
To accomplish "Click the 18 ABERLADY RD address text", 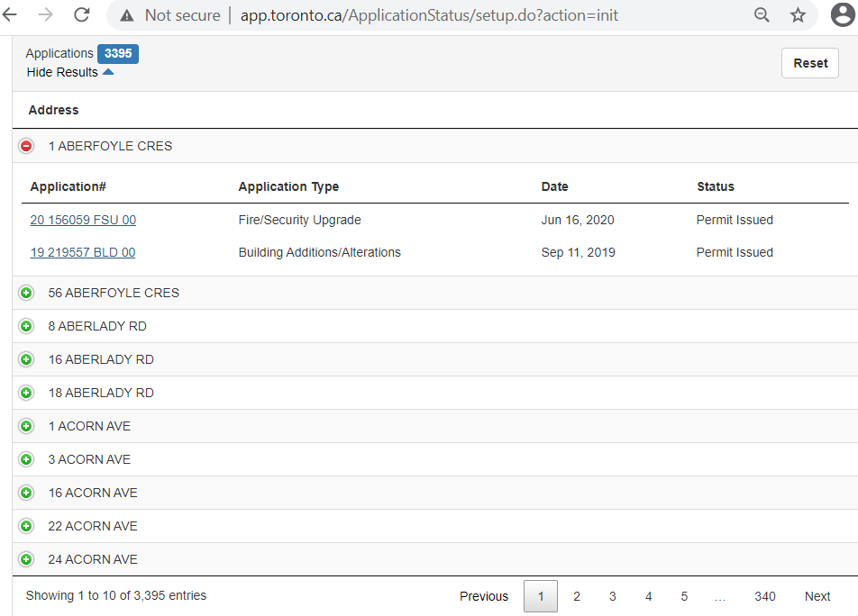I will [101, 393].
